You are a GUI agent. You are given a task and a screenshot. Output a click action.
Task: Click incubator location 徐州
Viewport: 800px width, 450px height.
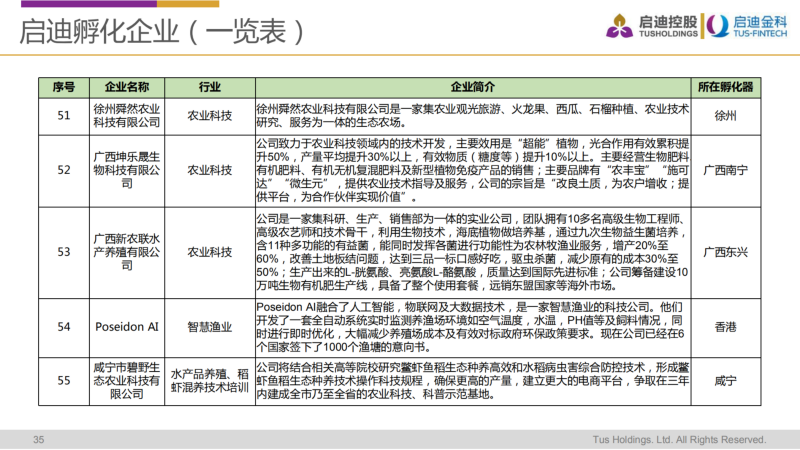pyautogui.click(x=726, y=116)
